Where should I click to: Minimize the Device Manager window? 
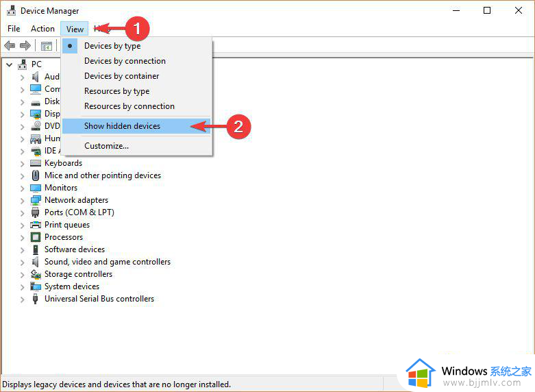[x=456, y=10]
